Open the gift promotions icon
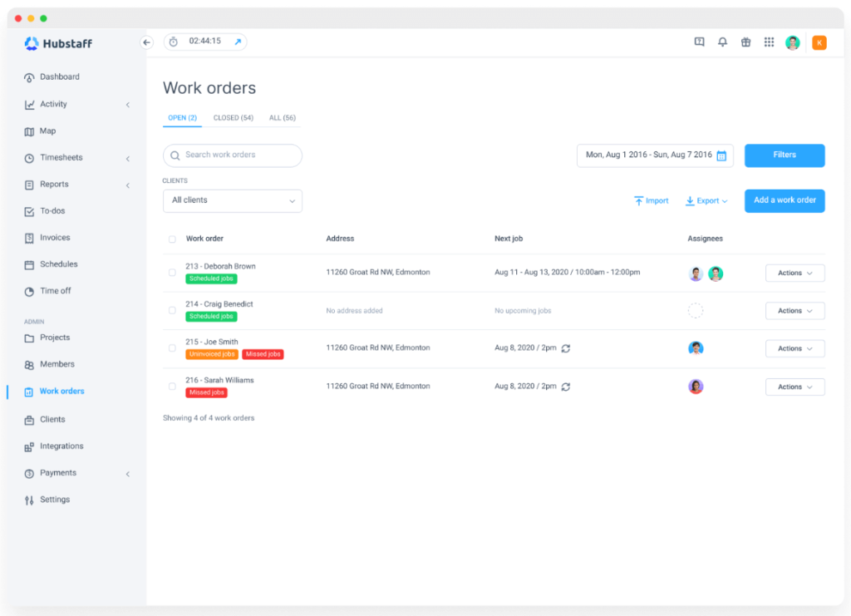Screen dimensions: 851x616 pos(745,42)
